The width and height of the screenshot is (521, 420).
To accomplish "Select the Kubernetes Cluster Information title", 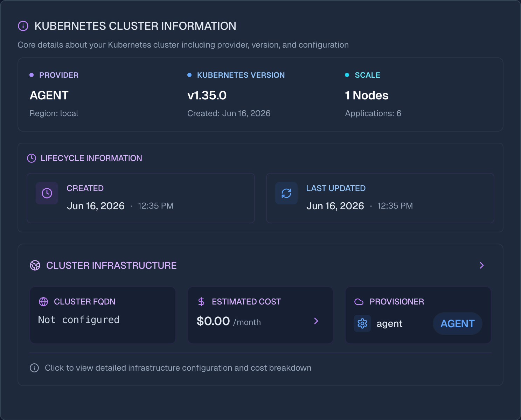I will 135,26.
